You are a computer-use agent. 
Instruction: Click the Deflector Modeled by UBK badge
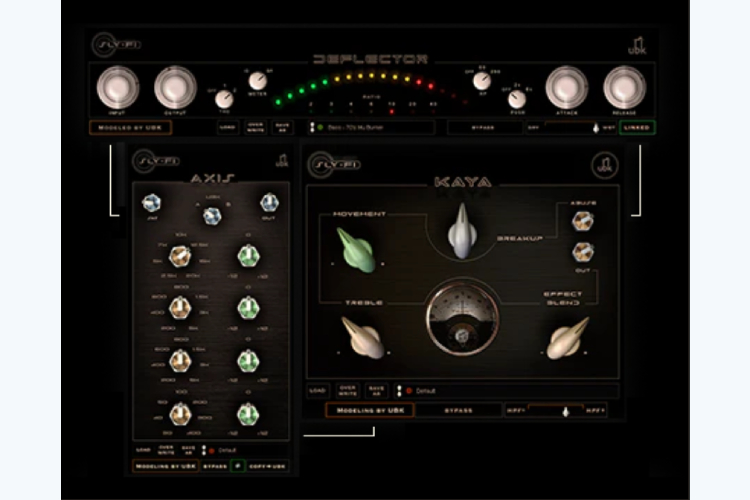pyautogui.click(x=130, y=128)
